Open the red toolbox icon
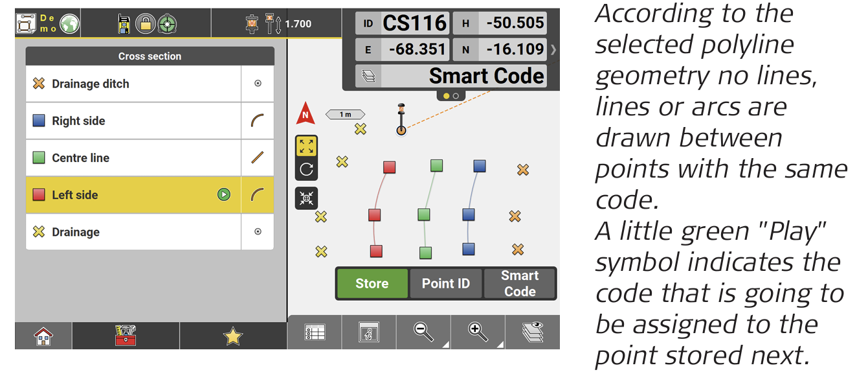Viewport: 868px width, 372px height. coord(126,336)
